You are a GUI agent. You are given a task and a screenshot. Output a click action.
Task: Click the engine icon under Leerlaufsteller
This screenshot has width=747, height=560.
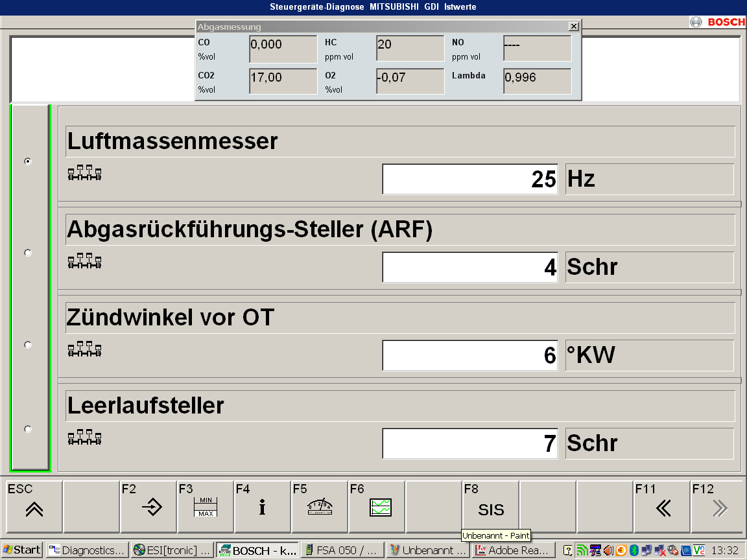[x=84, y=437]
